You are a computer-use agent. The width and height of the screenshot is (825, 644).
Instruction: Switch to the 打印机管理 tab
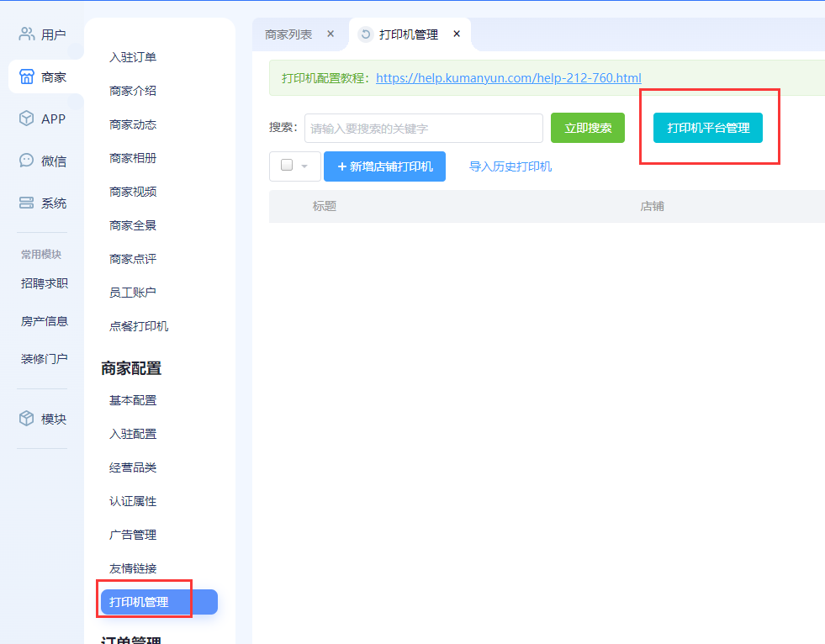408,34
